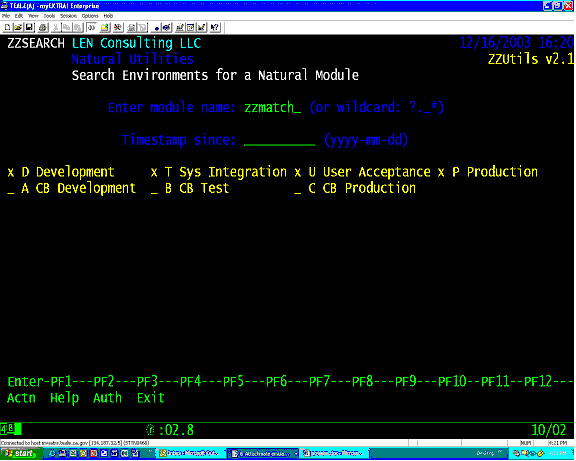This screenshot has height=461, width=576.
Task: Open the Options menu
Action: [90, 16]
